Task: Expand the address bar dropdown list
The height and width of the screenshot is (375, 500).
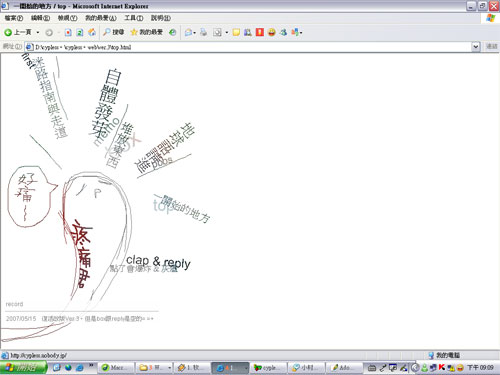Action: (x=476, y=47)
